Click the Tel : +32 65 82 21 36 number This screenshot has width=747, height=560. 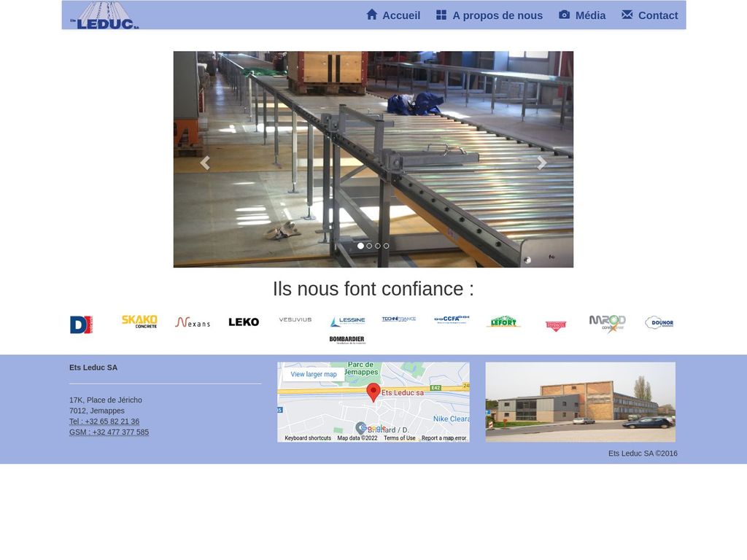(104, 421)
